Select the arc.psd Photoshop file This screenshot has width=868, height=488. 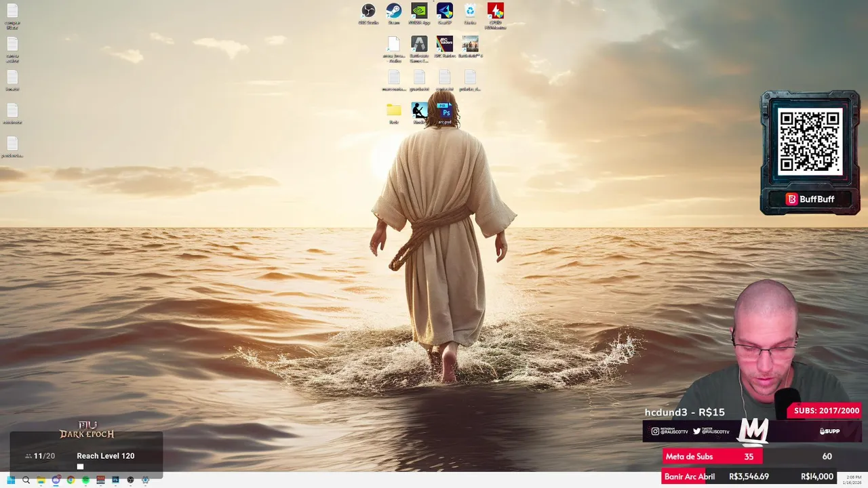pos(445,113)
